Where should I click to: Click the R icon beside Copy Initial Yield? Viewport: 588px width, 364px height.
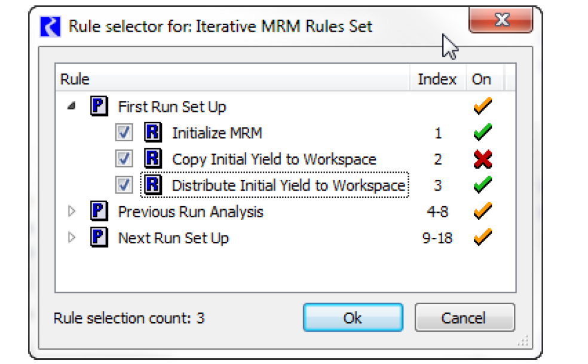154,159
